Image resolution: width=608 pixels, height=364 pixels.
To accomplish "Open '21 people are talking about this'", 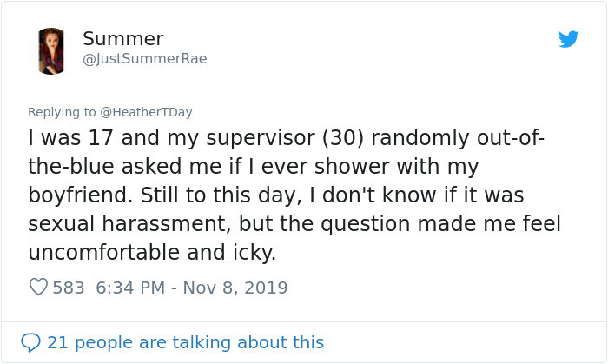I will pyautogui.click(x=185, y=342).
